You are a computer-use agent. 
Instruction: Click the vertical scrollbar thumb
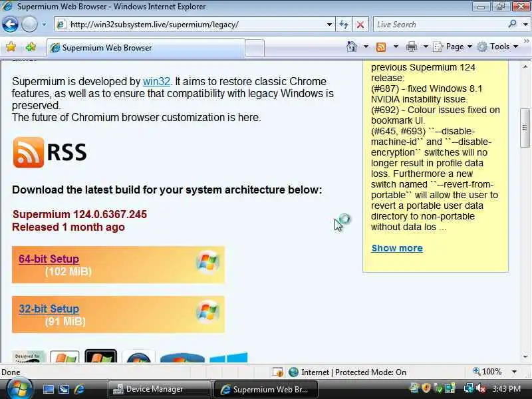(x=525, y=128)
